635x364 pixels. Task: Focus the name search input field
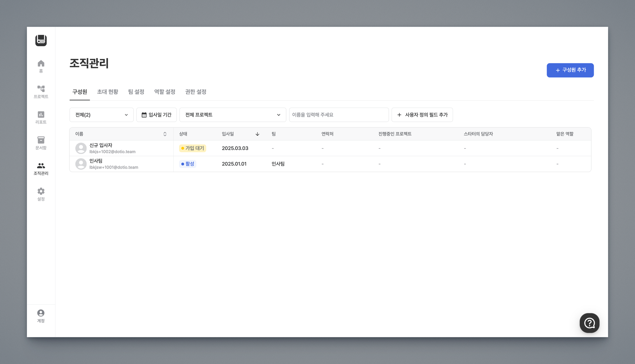point(339,115)
